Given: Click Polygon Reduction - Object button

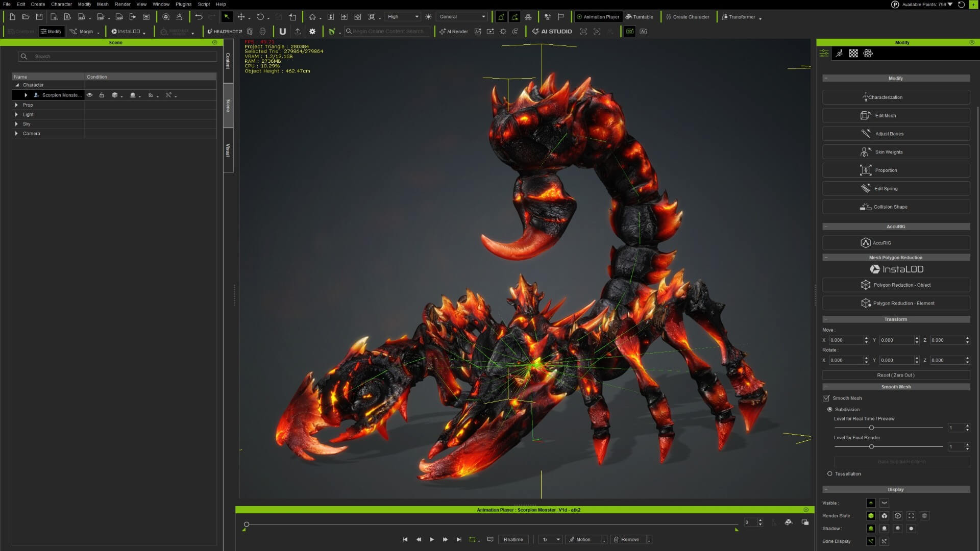Looking at the screenshot, I should (x=896, y=285).
